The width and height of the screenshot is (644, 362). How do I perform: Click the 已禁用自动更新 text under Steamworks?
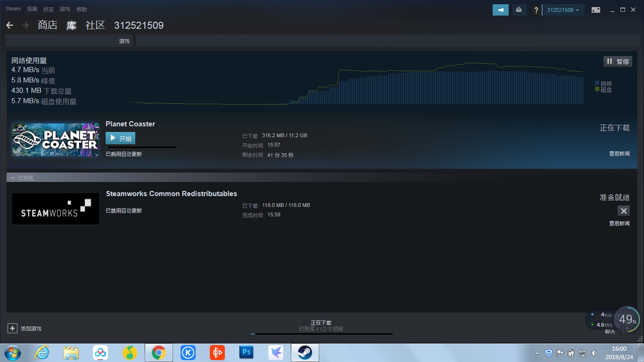(x=124, y=211)
